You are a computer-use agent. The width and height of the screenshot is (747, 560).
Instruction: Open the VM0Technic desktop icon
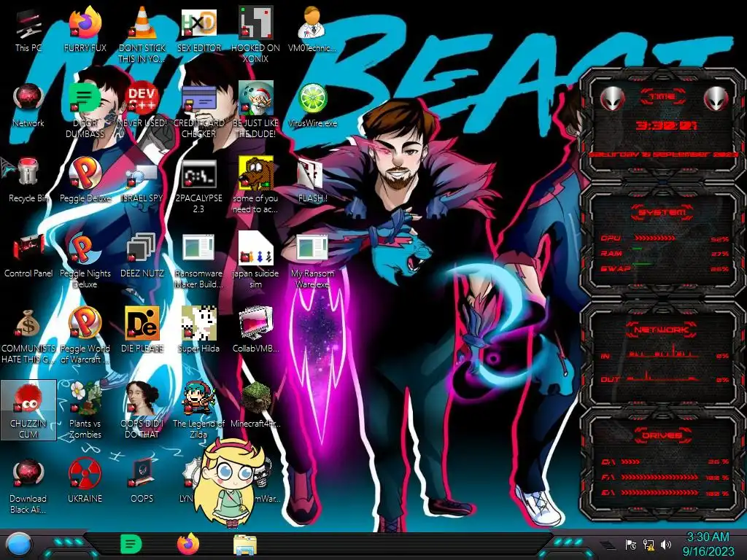point(312,30)
